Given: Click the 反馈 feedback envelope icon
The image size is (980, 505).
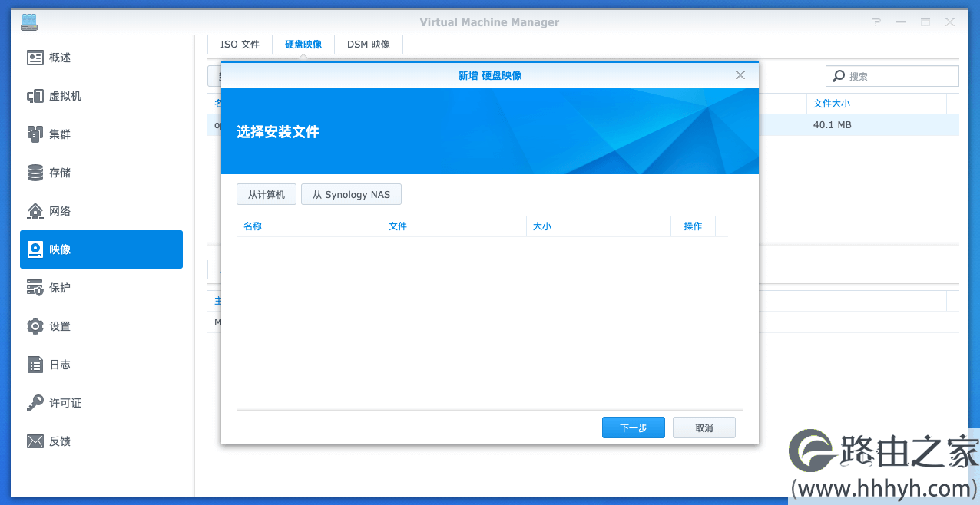Looking at the screenshot, I should pos(35,441).
